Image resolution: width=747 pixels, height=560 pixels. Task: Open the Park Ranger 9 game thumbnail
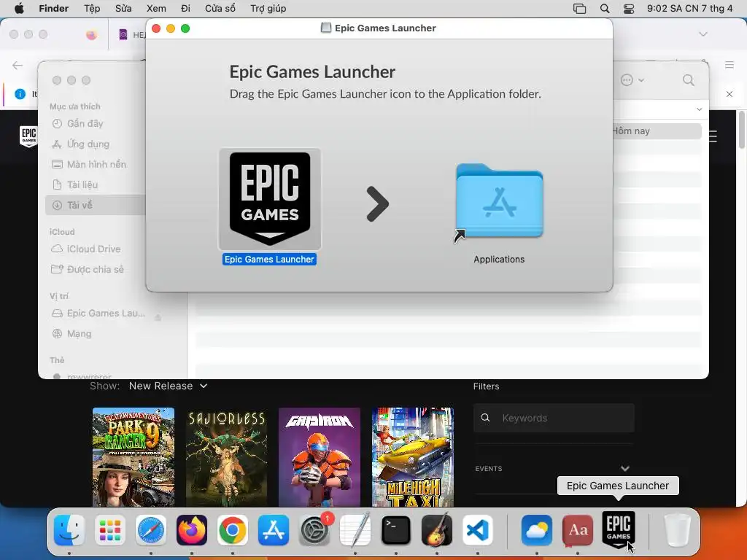(133, 456)
